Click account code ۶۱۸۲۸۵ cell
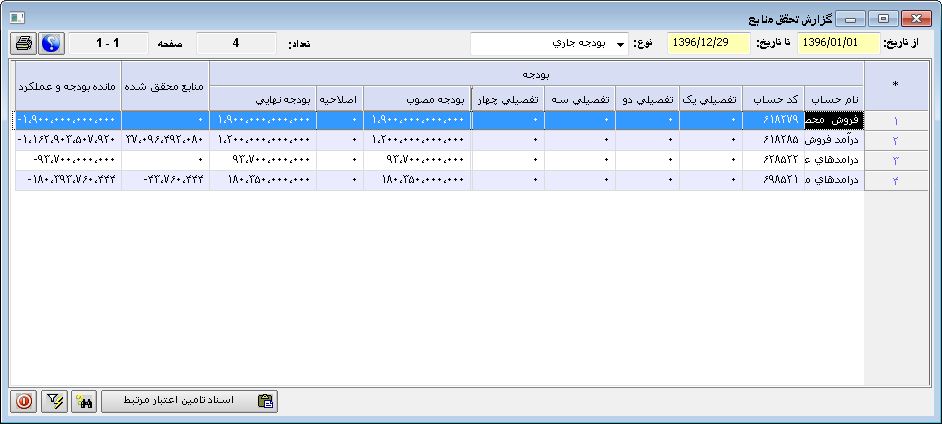Viewport: 942px width, 424px height. click(774, 141)
